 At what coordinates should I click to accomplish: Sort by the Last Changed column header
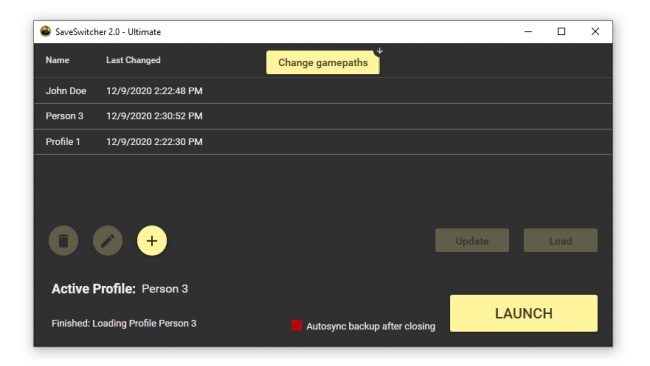tap(133, 60)
